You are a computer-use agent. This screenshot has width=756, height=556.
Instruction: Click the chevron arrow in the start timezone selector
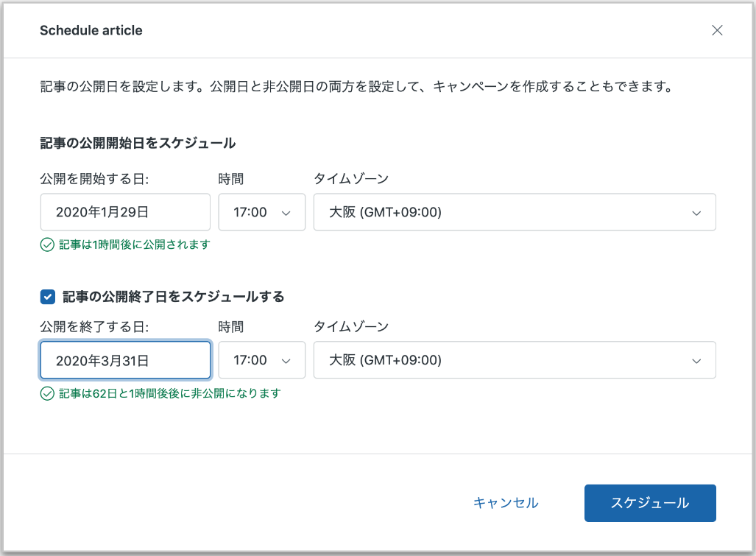(696, 213)
